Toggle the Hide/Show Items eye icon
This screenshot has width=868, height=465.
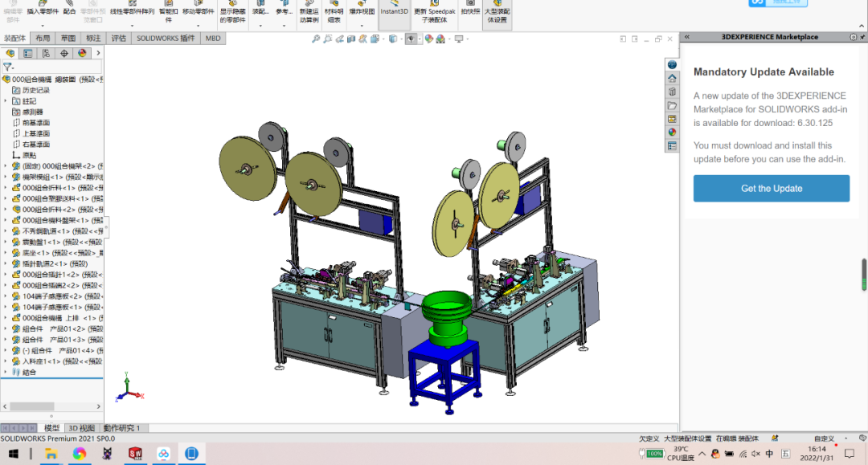coord(411,39)
